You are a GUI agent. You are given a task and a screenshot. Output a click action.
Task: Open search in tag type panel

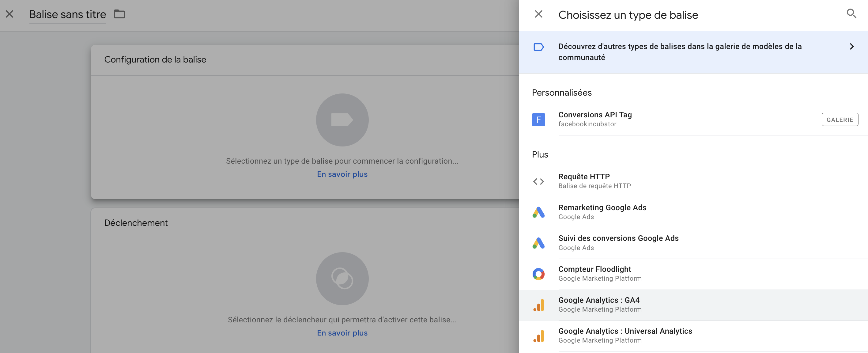[851, 14]
